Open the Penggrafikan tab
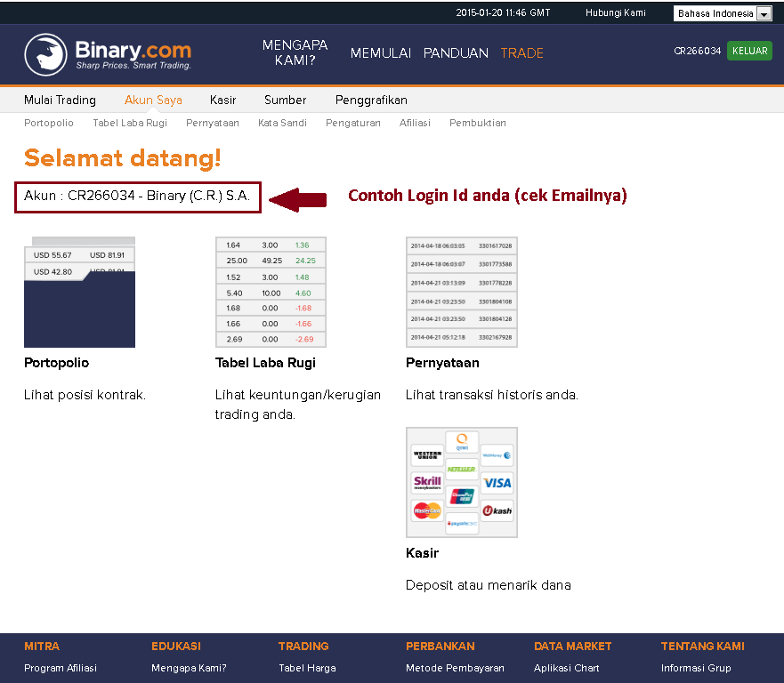This screenshot has width=784, height=683. (x=371, y=100)
